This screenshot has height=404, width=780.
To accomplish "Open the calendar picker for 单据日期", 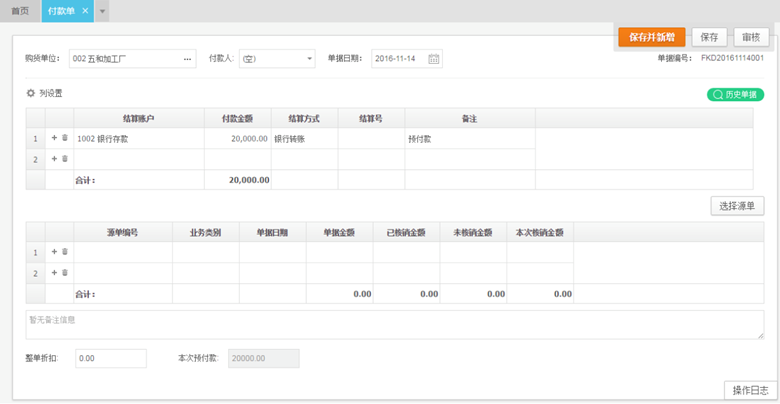I will click(434, 59).
